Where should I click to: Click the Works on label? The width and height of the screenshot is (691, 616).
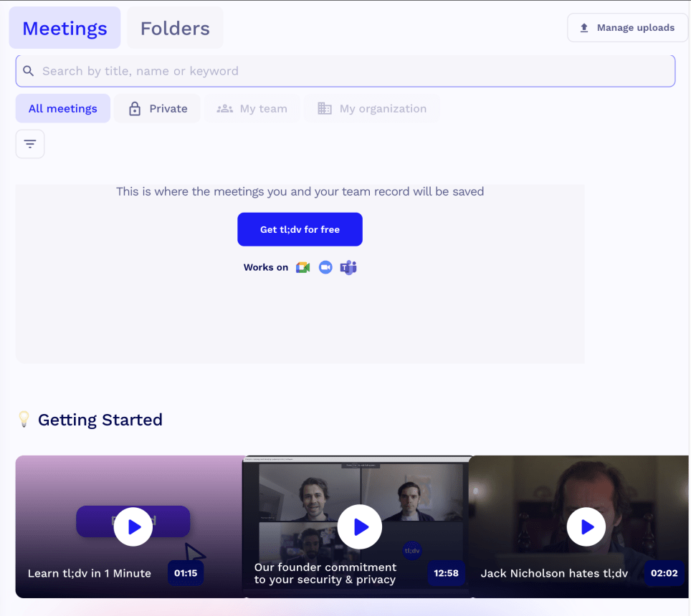266,267
